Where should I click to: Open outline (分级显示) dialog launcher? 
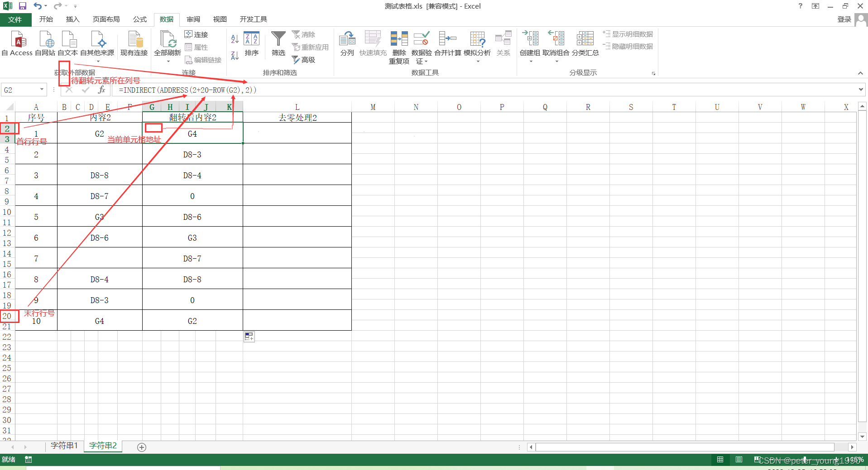click(x=653, y=73)
